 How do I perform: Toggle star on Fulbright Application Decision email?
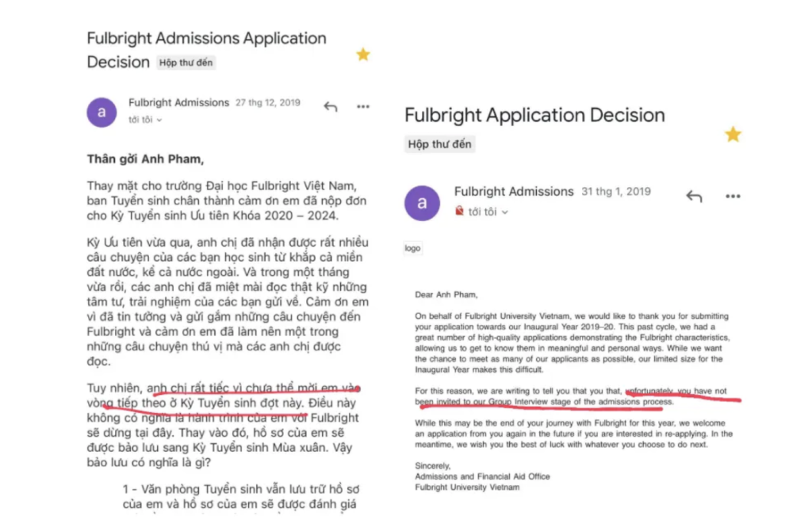coord(733,135)
